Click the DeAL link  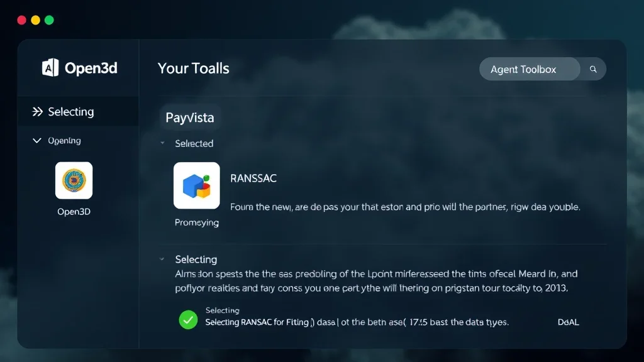tap(569, 322)
